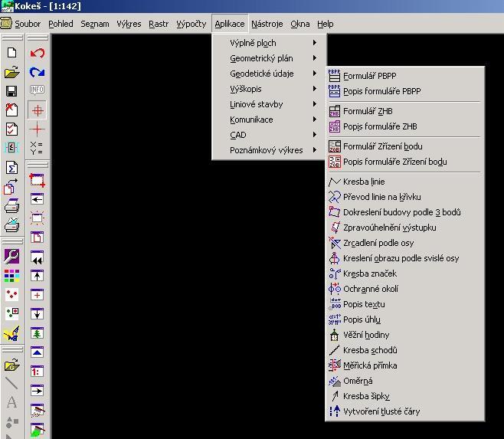Image resolution: width=504 pixels, height=439 pixels.
Task: Select Vytvoření tlusté čáry
Action: coord(404,411)
